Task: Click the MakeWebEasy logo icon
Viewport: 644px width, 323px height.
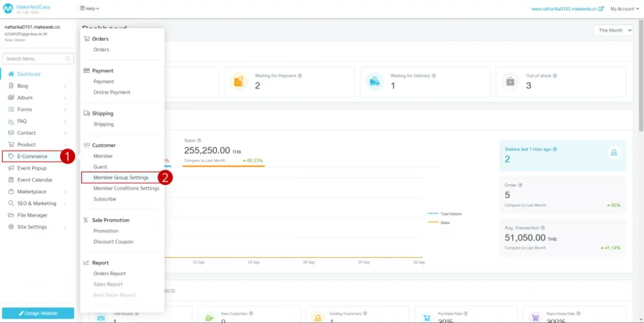Action: [x=8, y=9]
